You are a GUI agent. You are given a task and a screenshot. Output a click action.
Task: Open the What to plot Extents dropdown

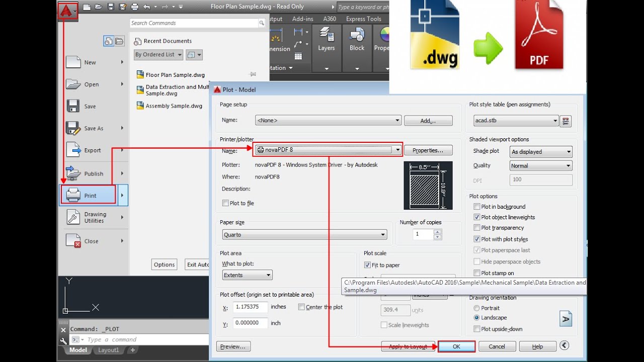[x=248, y=275]
